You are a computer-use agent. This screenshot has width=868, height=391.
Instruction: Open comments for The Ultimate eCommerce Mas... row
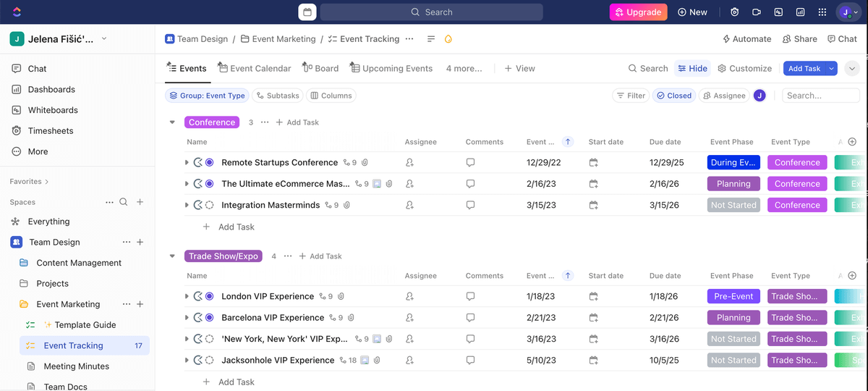coord(471,184)
